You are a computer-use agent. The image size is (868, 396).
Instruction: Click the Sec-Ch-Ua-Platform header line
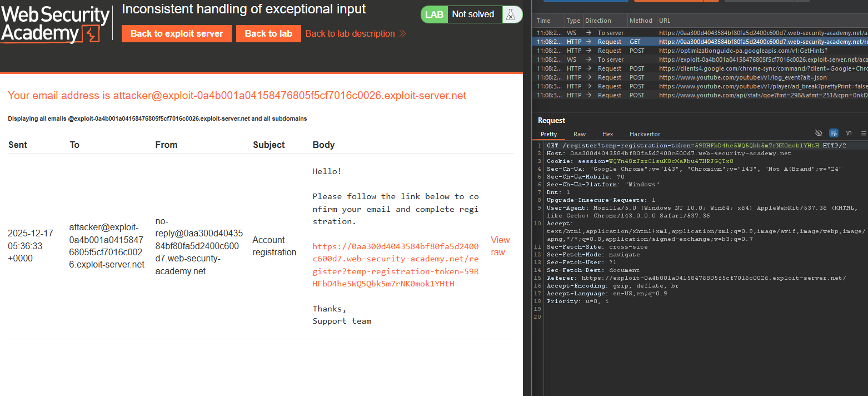603,184
